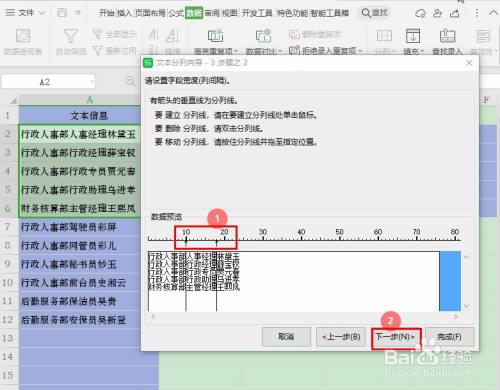
Task: Select cell 后勤服务部安保员吴新登
Action: (x=89, y=320)
